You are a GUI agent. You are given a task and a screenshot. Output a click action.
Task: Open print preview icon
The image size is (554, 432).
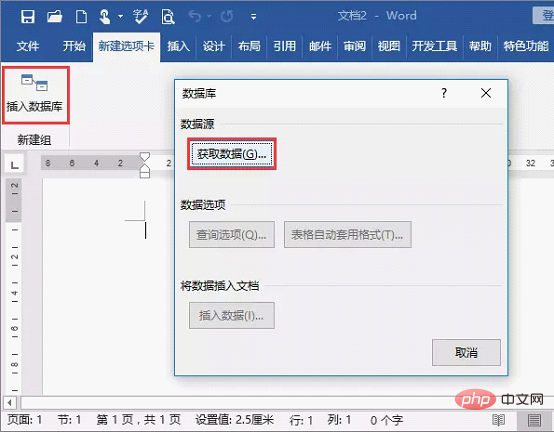168,16
